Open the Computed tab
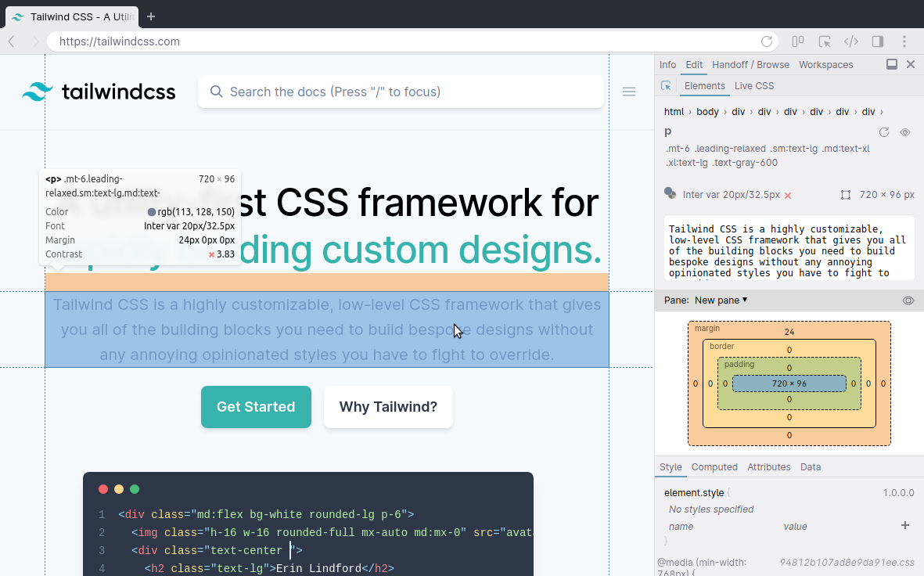Screen dimensions: 924x576 click(x=714, y=467)
